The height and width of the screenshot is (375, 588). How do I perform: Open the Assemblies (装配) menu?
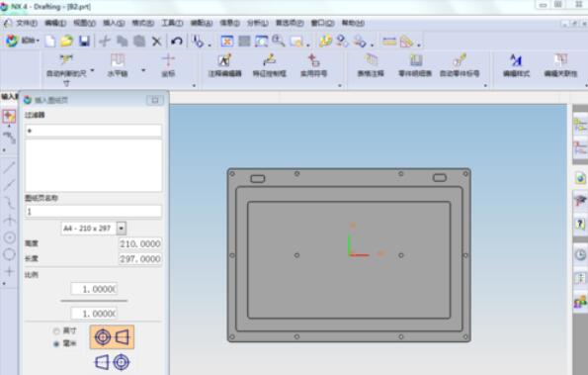tap(201, 23)
